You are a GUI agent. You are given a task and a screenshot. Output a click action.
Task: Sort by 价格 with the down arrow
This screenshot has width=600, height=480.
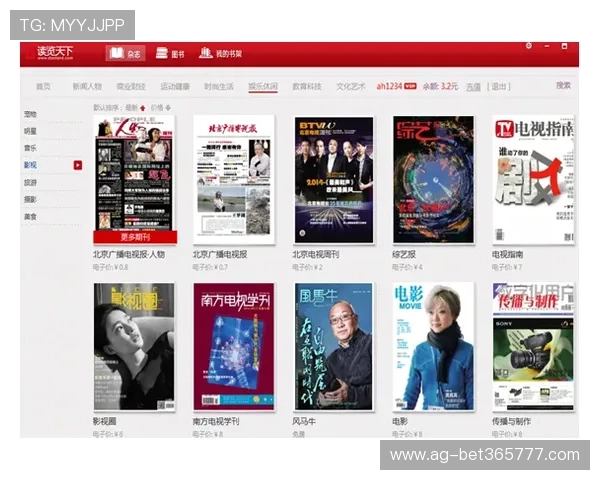(x=161, y=108)
